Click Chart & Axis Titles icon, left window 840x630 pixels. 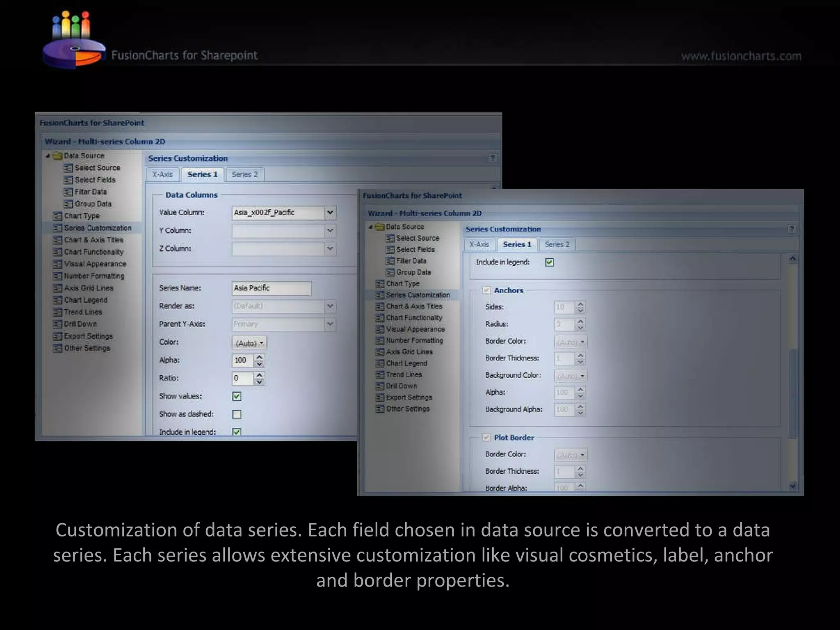click(57, 240)
